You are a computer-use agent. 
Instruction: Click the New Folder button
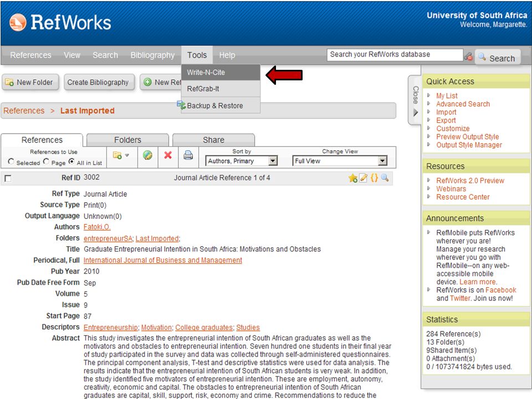coord(30,83)
